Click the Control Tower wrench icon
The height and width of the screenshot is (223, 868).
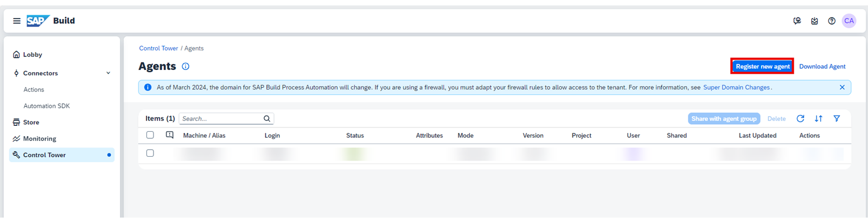point(16,155)
